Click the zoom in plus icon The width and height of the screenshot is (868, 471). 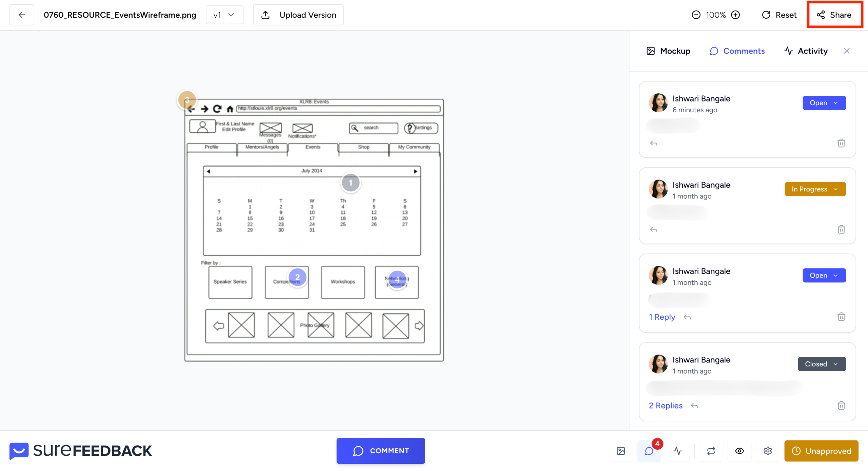pos(735,15)
